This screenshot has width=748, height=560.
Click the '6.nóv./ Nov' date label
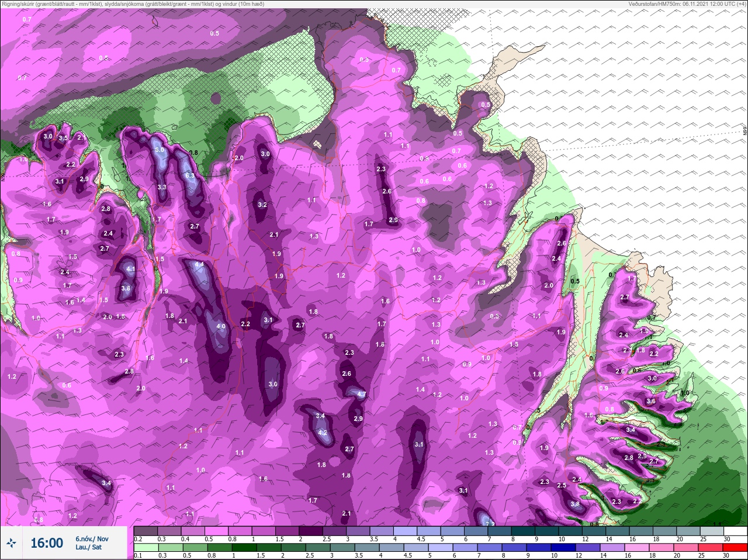(92, 539)
